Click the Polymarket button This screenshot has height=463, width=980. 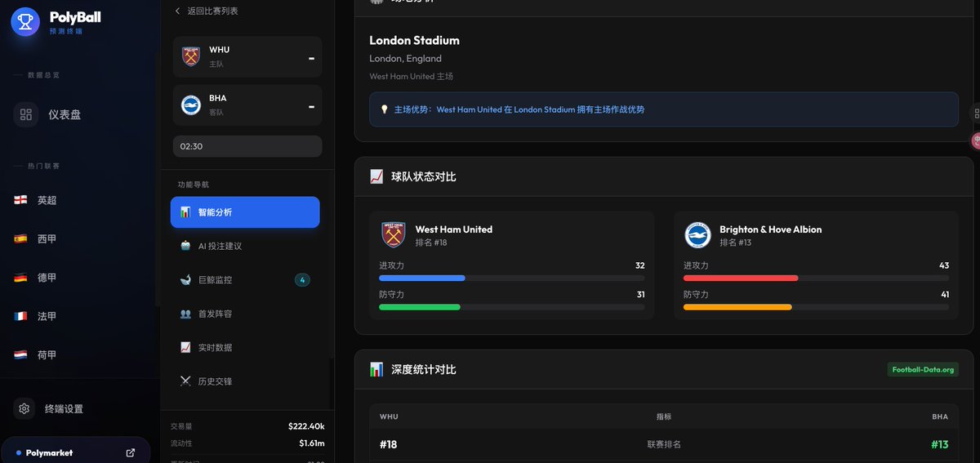click(76, 452)
